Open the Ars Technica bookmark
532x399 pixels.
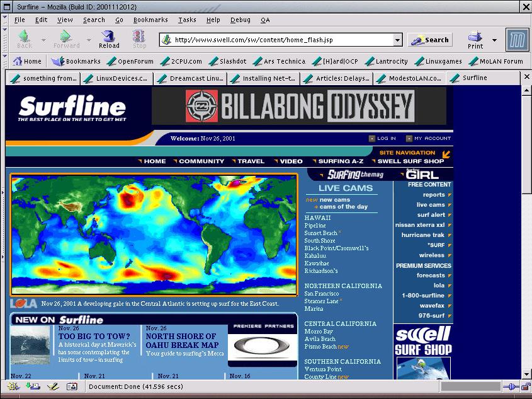click(x=280, y=61)
